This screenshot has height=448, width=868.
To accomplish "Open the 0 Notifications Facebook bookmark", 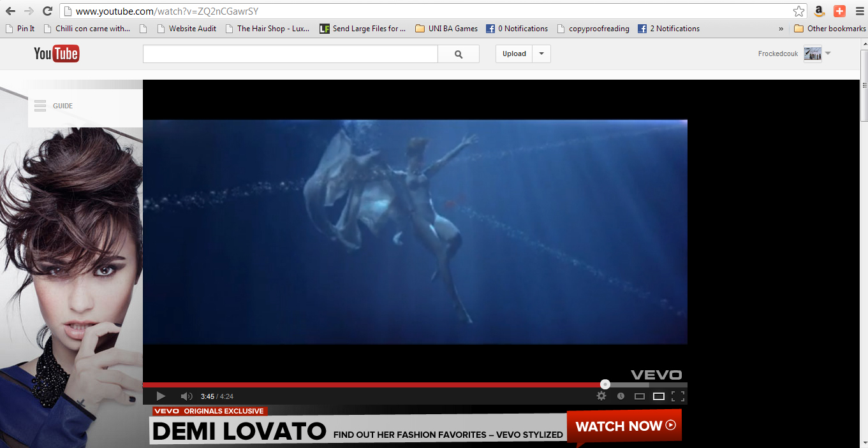I will click(517, 29).
